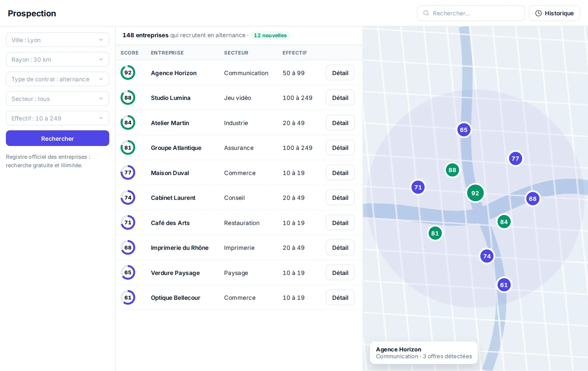Screen dimensions: 588x371
Task: Click the clock icon in Historique
Action: pyautogui.click(x=538, y=13)
